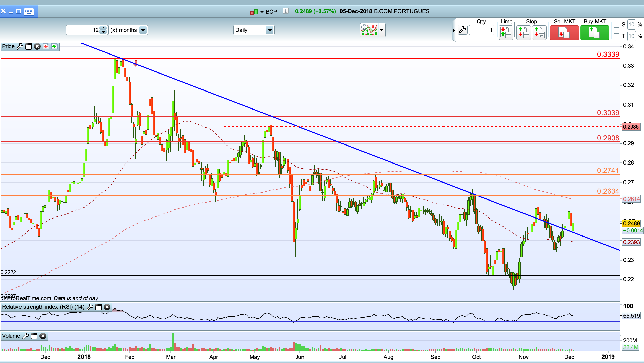The height and width of the screenshot is (363, 644).
Task: Open the on-screen keyboard icon
Action: [29, 12]
